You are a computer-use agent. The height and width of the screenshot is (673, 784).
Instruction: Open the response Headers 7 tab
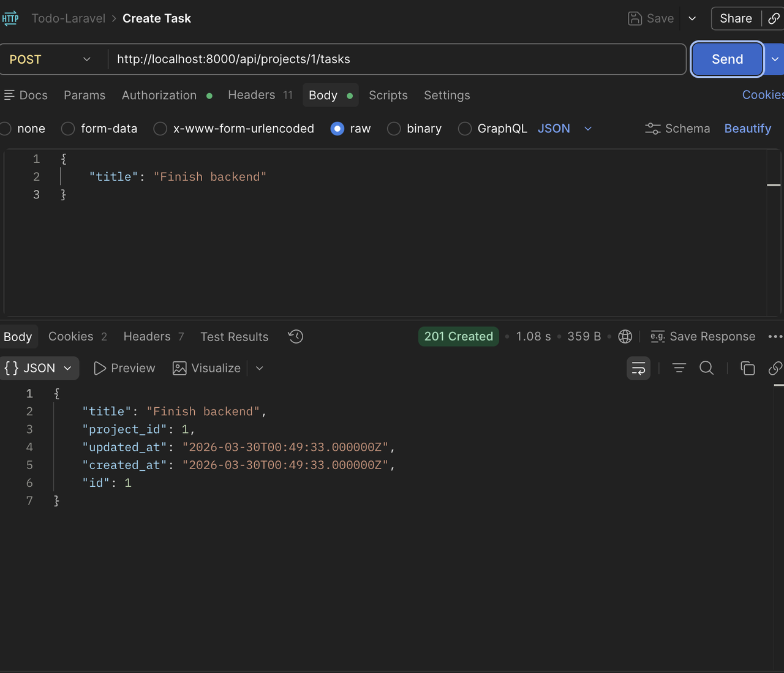tap(154, 336)
